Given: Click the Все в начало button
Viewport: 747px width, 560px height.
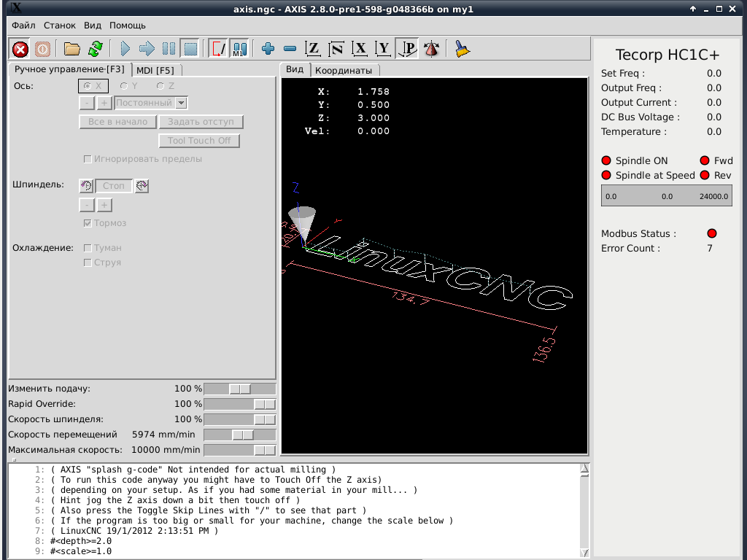Looking at the screenshot, I should (117, 122).
